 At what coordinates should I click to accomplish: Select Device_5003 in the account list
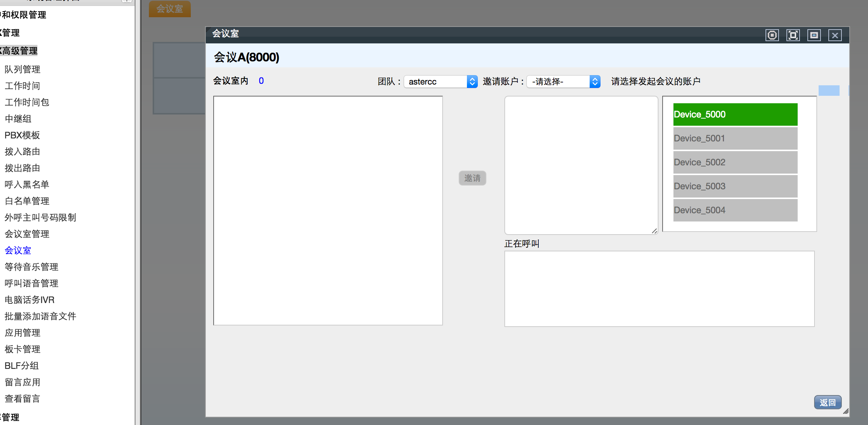click(735, 186)
